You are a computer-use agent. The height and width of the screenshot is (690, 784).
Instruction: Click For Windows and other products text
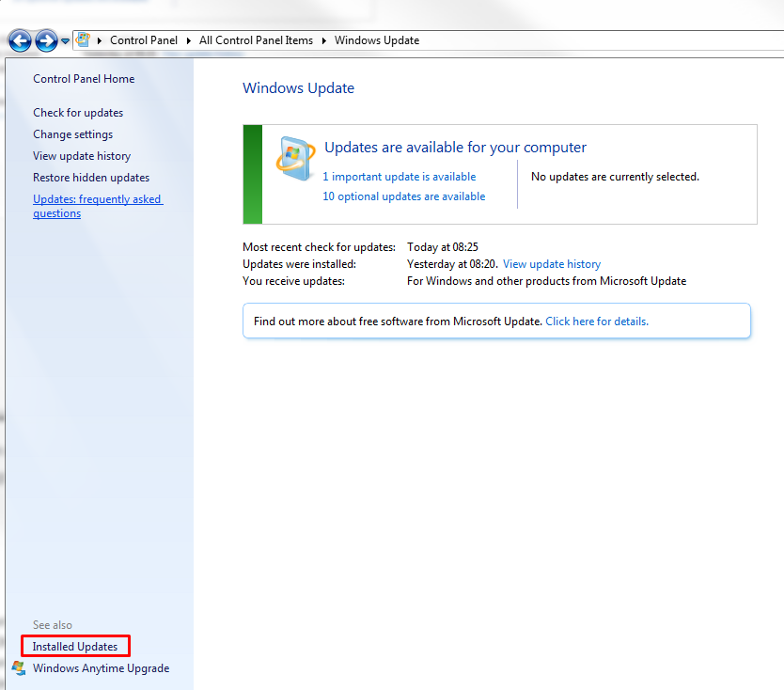coord(546,281)
